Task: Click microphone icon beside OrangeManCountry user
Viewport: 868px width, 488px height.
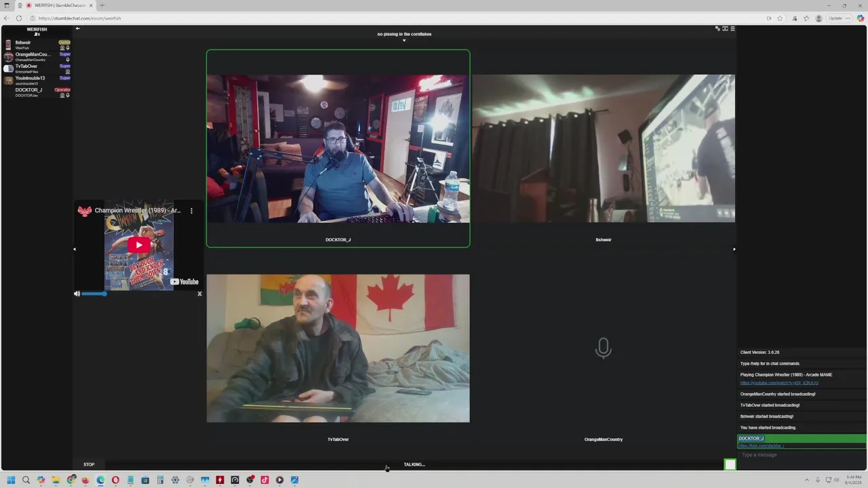Action: coord(68,60)
